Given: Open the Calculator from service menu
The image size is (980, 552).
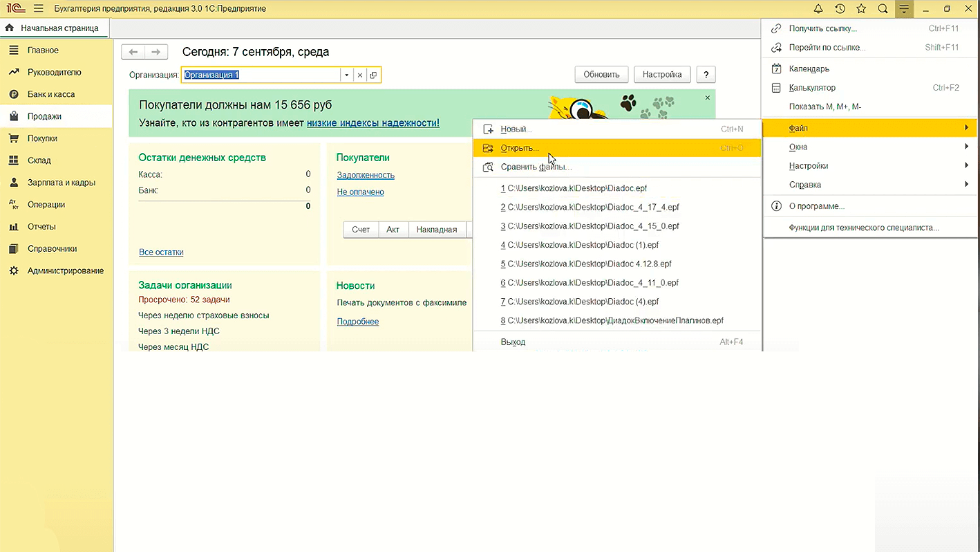Looking at the screenshot, I should [812, 88].
